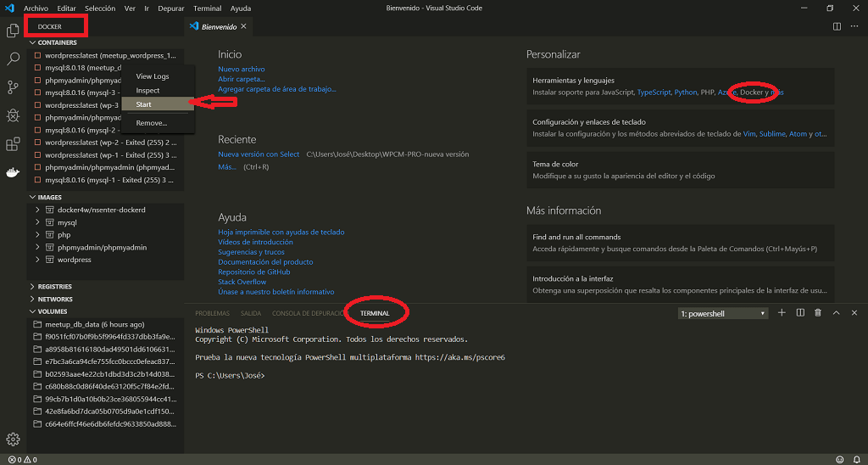
Task: Open the Search view icon
Action: tap(13, 59)
